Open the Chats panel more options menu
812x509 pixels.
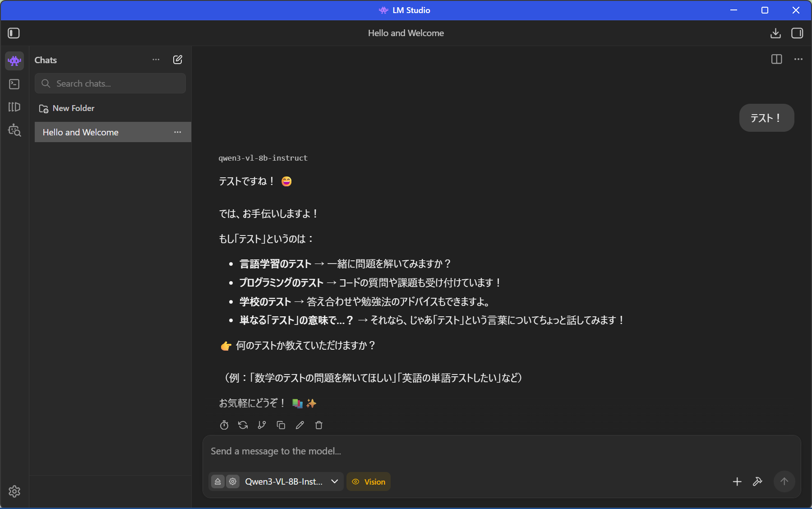156,60
